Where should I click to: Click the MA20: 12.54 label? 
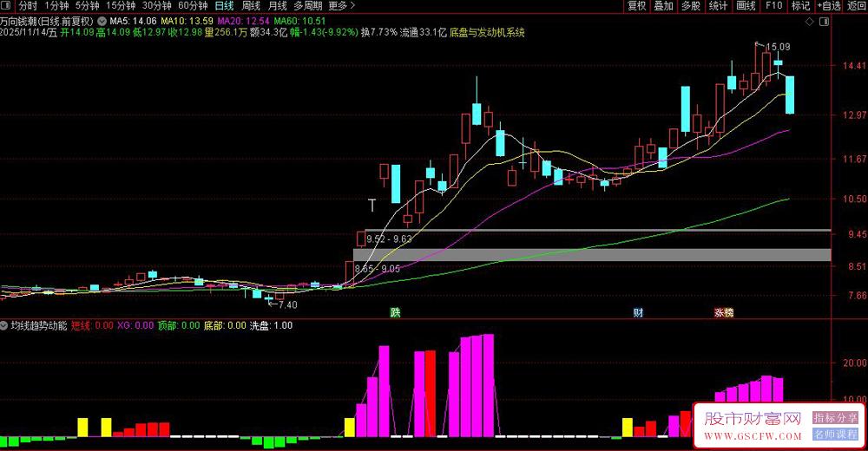coord(244,21)
